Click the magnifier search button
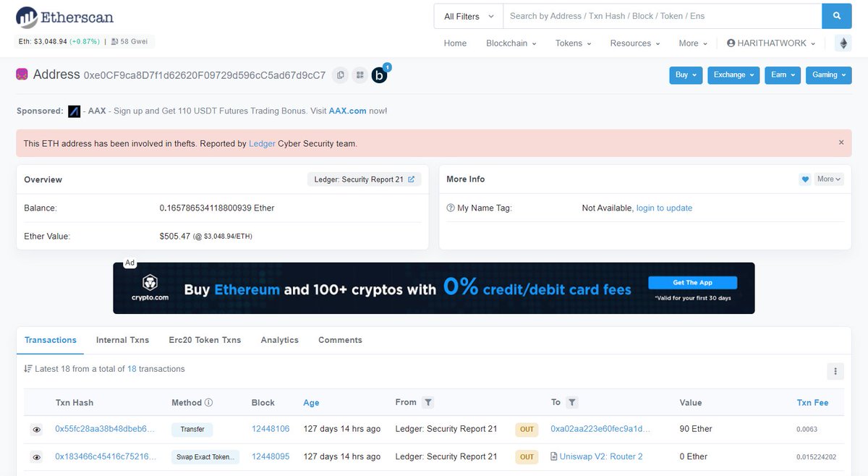Screen dimensions: 868x476 (837, 16)
